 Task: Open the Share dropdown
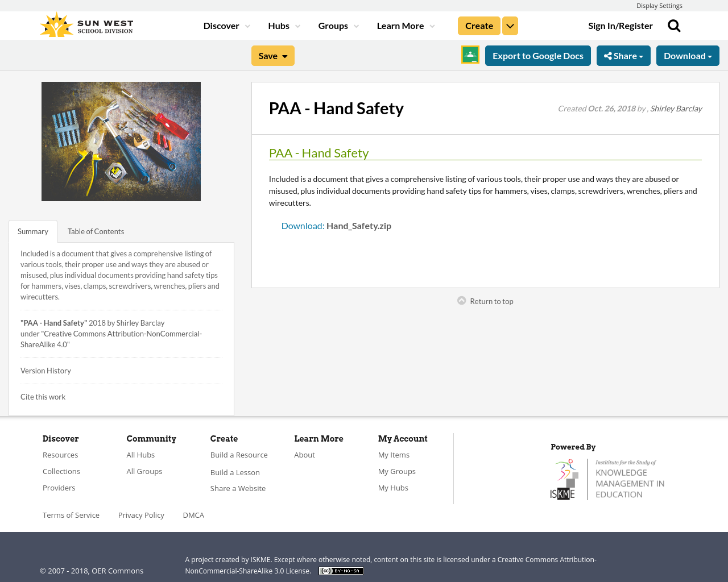[x=623, y=55]
